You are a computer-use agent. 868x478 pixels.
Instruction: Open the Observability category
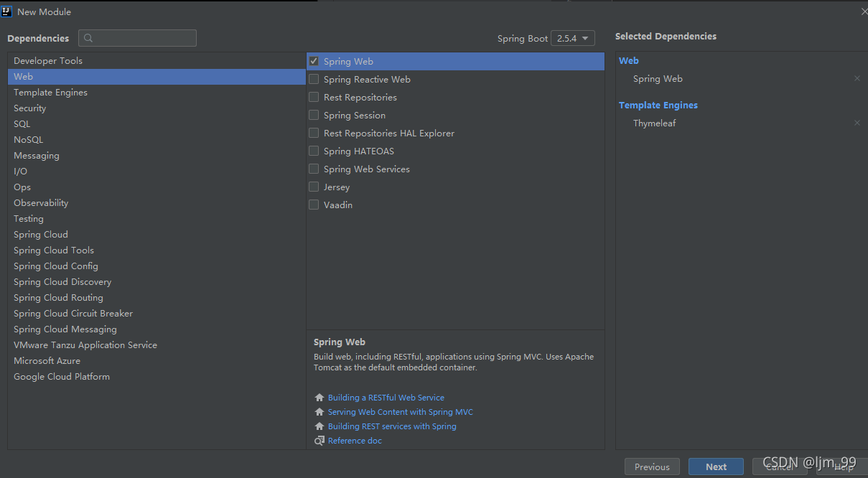[157, 203]
